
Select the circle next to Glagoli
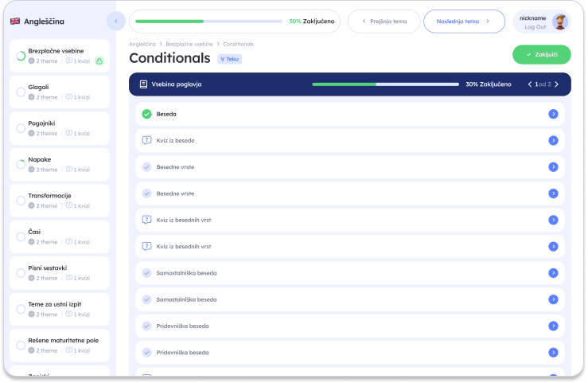point(21,92)
